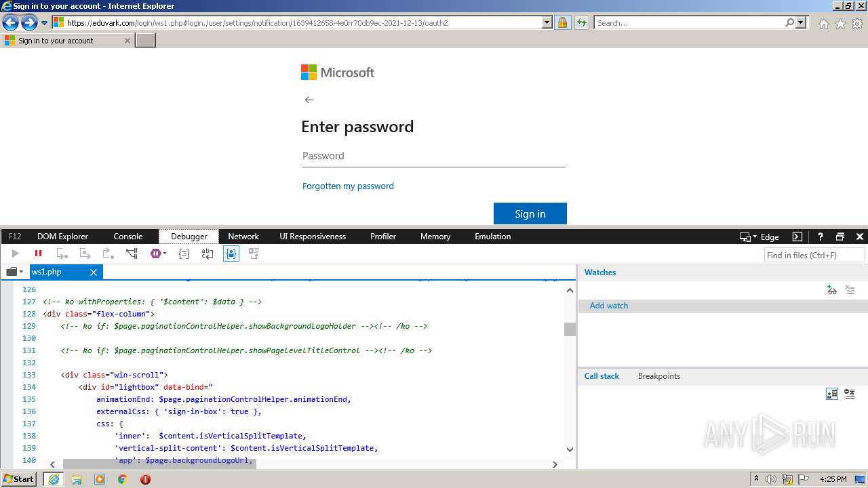
Task: Click the call stack async frames icon
Action: pos(850,394)
